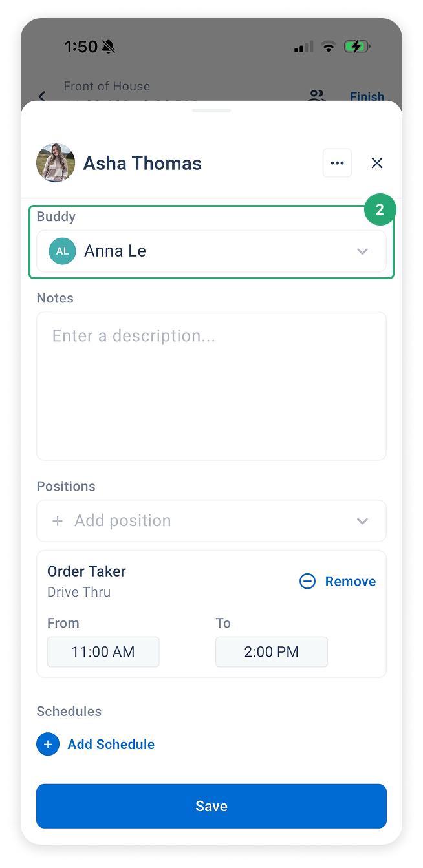Save the assignment changes
This screenshot has width=423, height=868.
[x=211, y=806]
